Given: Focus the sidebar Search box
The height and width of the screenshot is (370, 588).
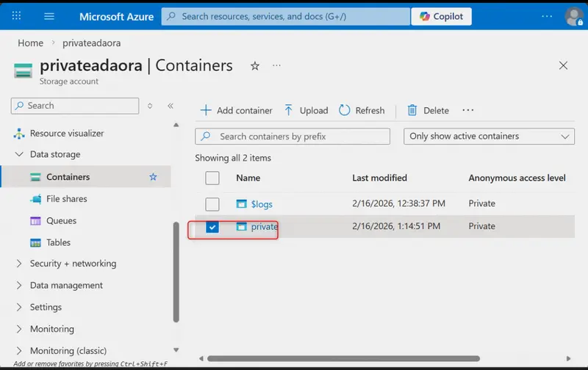Looking at the screenshot, I should point(75,106).
